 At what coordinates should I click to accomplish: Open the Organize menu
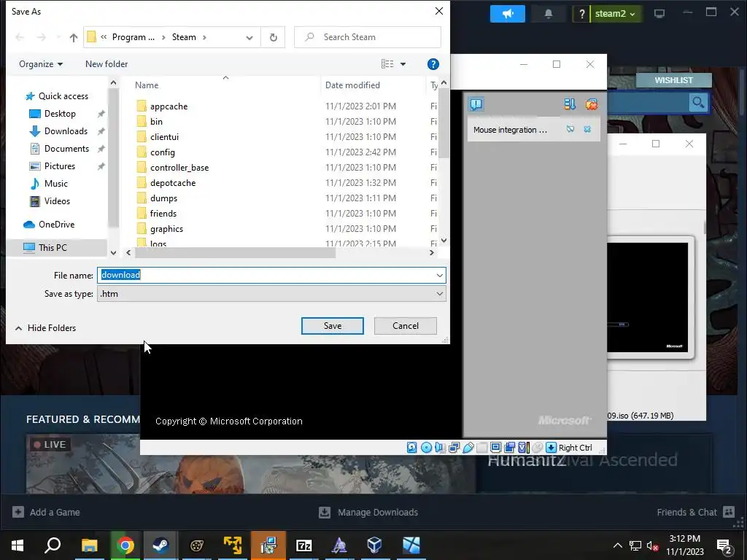[x=41, y=64]
